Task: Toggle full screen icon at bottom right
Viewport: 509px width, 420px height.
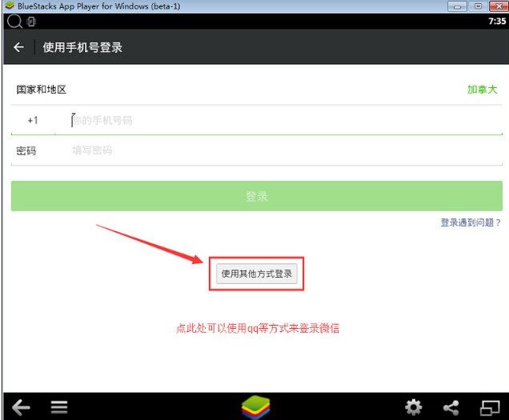Action: point(490,407)
